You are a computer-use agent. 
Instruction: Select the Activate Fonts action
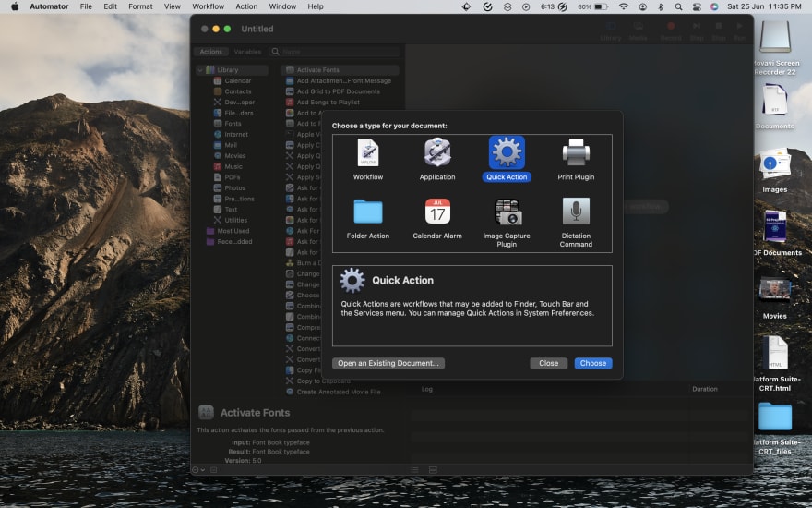tap(340, 70)
